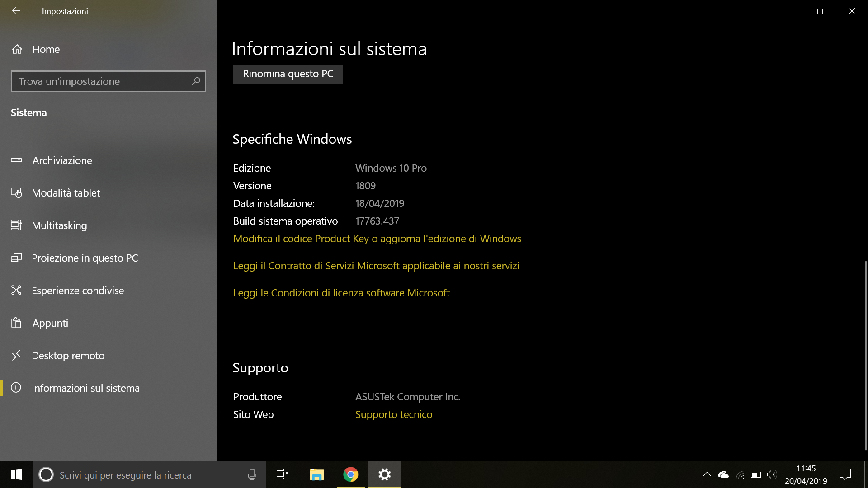This screenshot has height=488, width=868.
Task: Open Modalità tablet settings
Action: tap(108, 193)
